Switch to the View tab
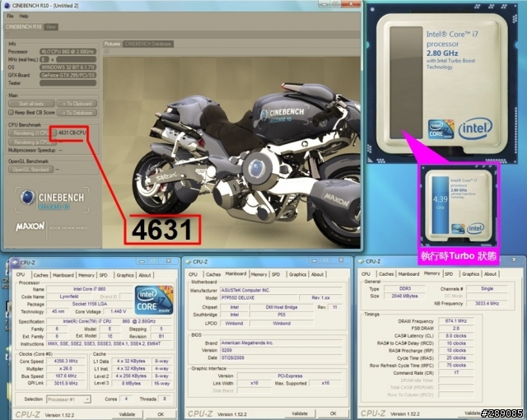 pyautogui.click(x=51, y=27)
